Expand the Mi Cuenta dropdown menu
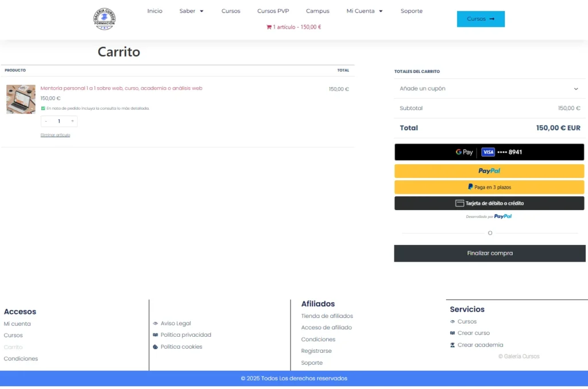This screenshot has height=389, width=588. point(365,11)
